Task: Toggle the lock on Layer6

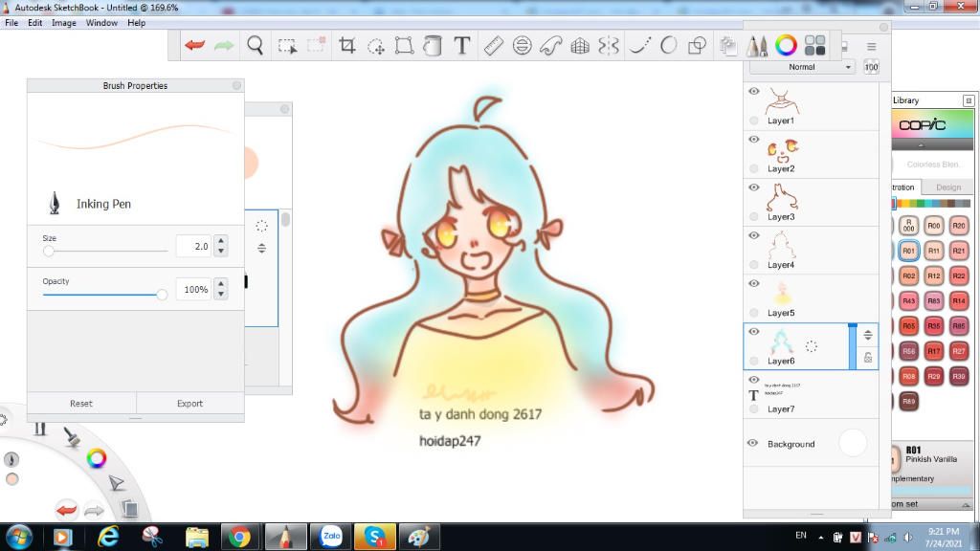Action: (868, 358)
